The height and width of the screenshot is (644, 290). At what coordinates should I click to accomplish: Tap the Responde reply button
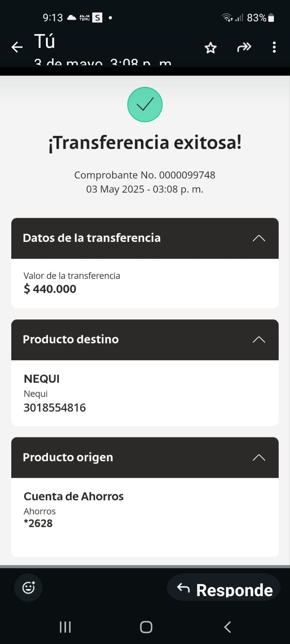tap(224, 589)
